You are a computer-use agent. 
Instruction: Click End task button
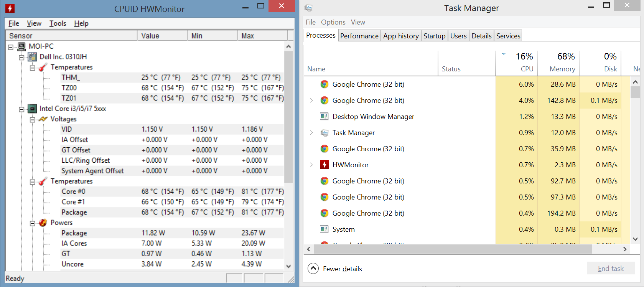click(611, 268)
